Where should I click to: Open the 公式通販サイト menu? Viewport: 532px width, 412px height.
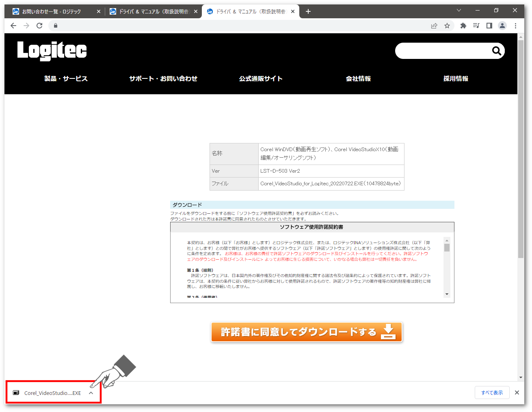(x=261, y=78)
